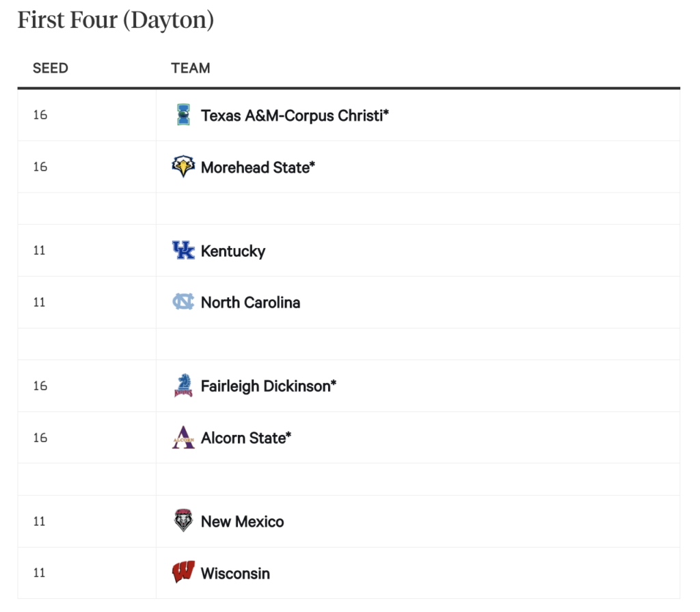The image size is (700, 612).
Task: Click the North Carolina NC logo
Action: coord(183,302)
